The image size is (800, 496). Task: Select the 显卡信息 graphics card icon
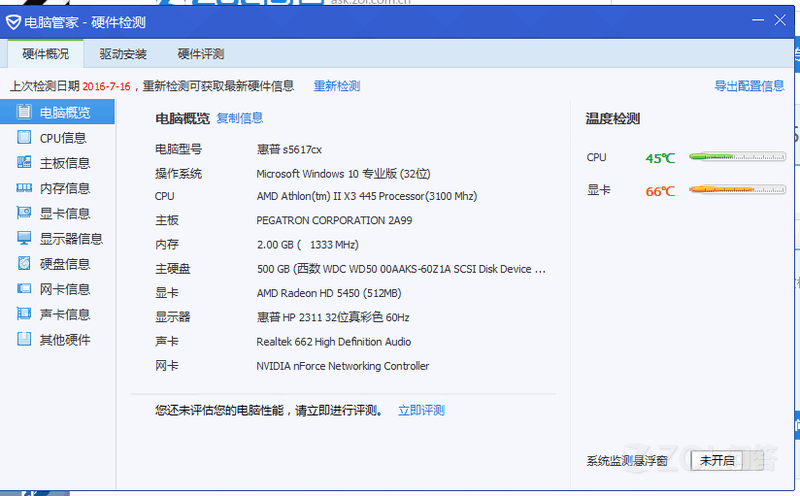[x=24, y=212]
